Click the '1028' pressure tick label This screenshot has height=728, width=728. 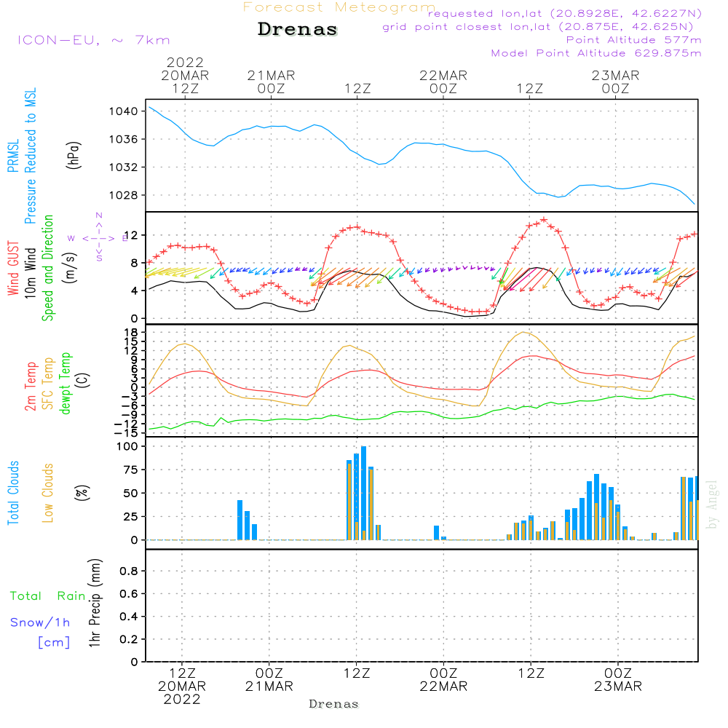(x=124, y=195)
